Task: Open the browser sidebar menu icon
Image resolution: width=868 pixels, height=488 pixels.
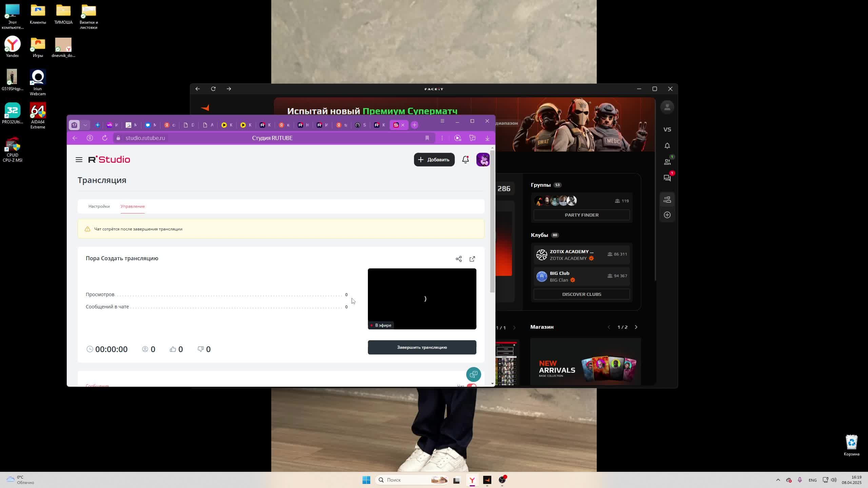Action: 472,138
